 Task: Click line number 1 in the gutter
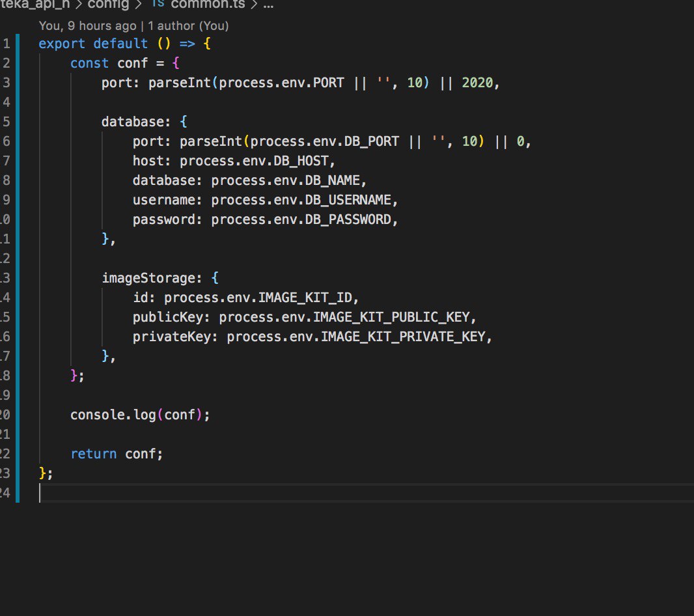tap(7, 44)
